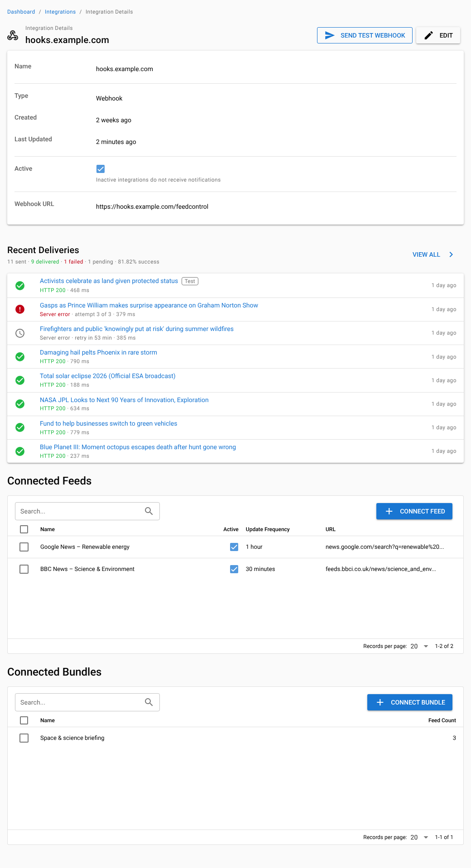
Task: Open Blue Planet III octopus link
Action: [138, 447]
